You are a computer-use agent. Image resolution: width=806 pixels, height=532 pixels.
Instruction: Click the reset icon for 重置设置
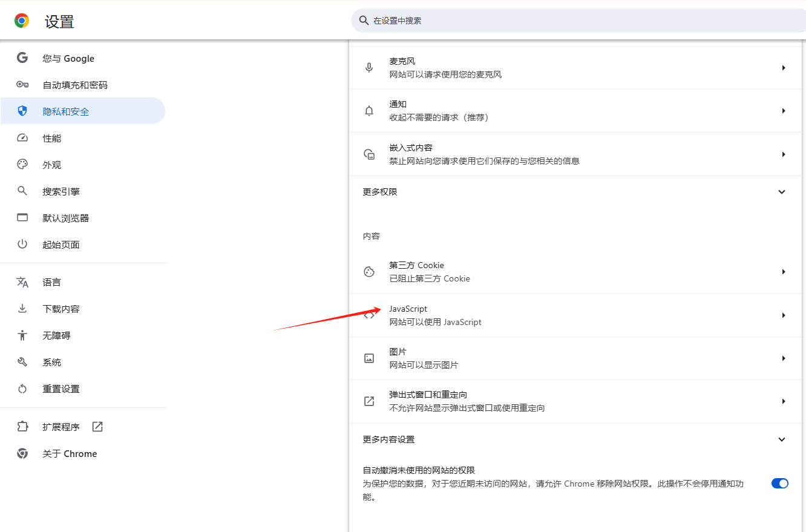point(22,389)
